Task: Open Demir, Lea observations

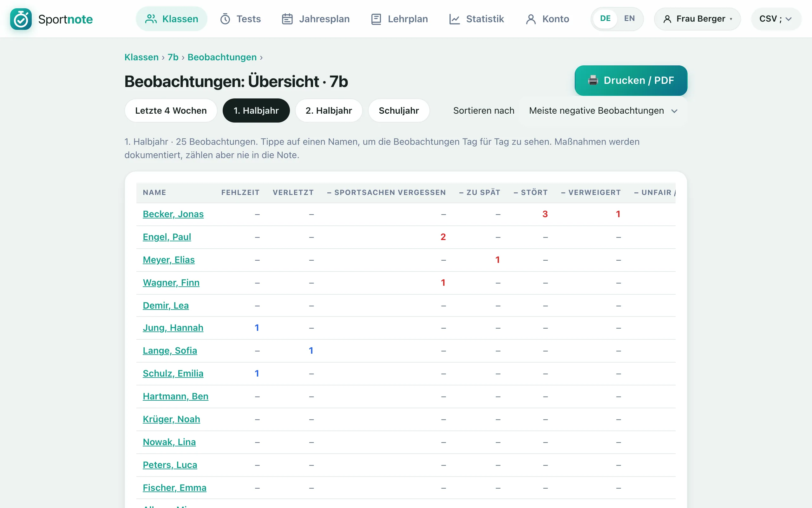Action: [166, 305]
